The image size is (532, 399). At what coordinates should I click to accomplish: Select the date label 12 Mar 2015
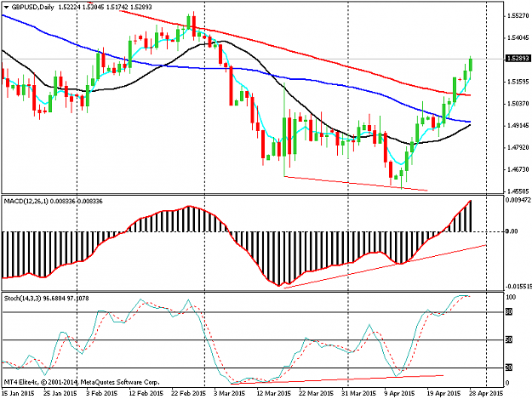click(x=274, y=394)
